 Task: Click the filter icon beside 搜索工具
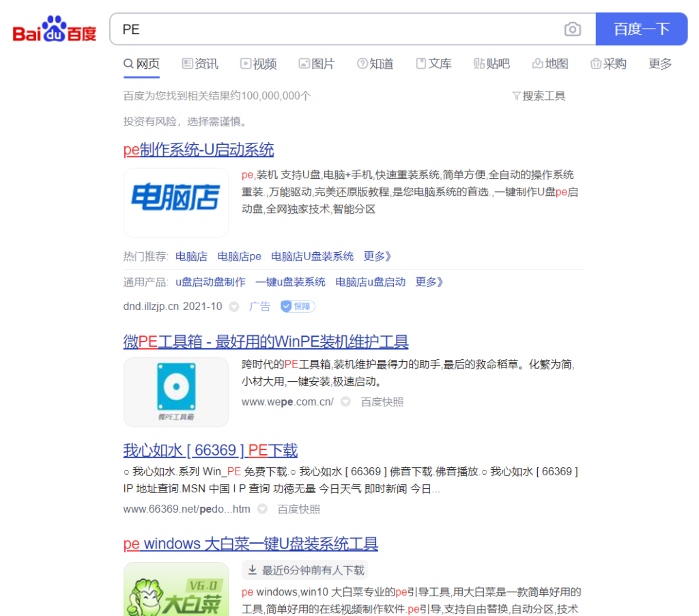click(516, 96)
